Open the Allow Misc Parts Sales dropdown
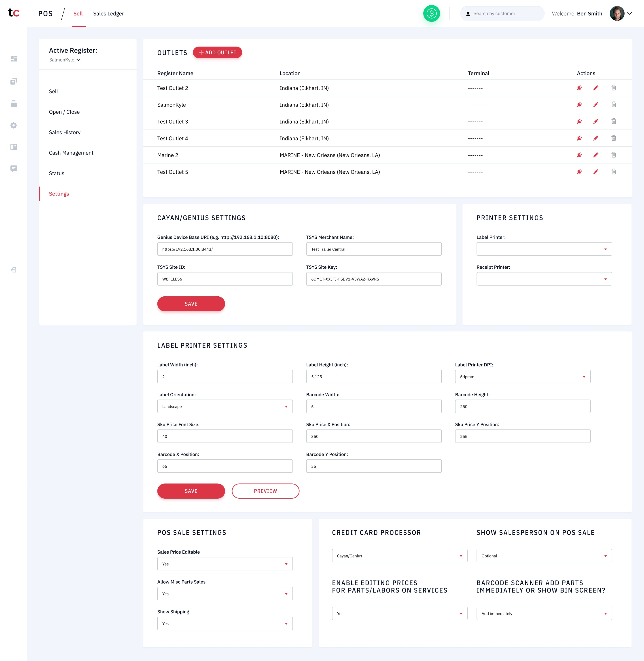 click(225, 593)
